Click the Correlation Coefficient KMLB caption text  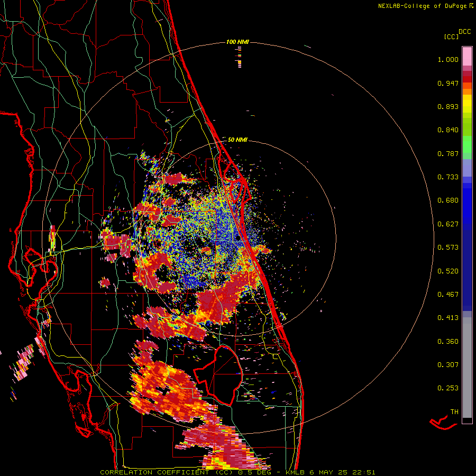tap(237, 472)
